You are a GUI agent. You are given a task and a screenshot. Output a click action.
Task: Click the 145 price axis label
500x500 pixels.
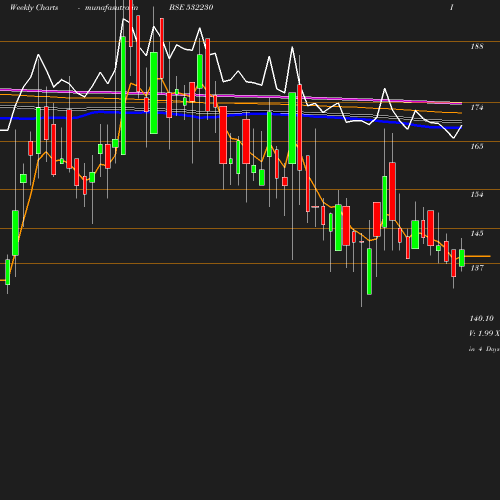click(477, 233)
